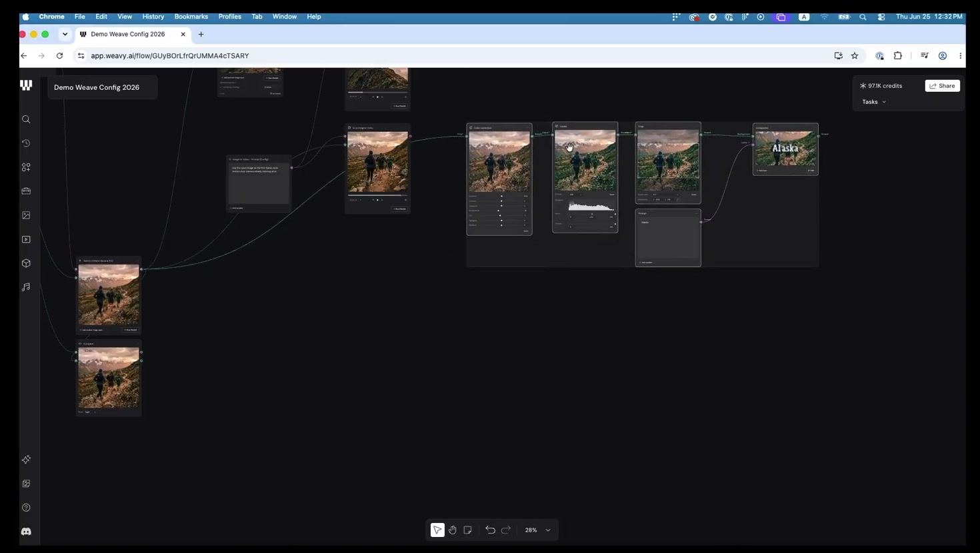Open macOS Control Center icon
This screenshot has width=980, height=553.
point(881,17)
